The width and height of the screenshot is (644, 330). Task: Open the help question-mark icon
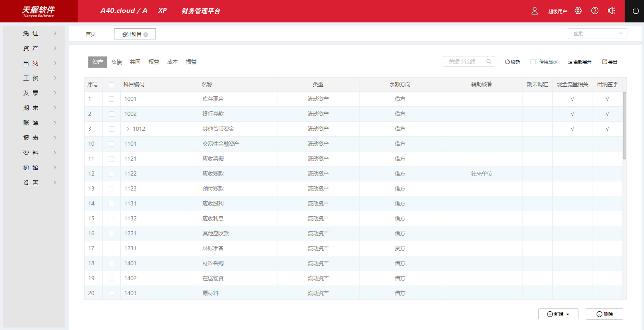point(595,11)
